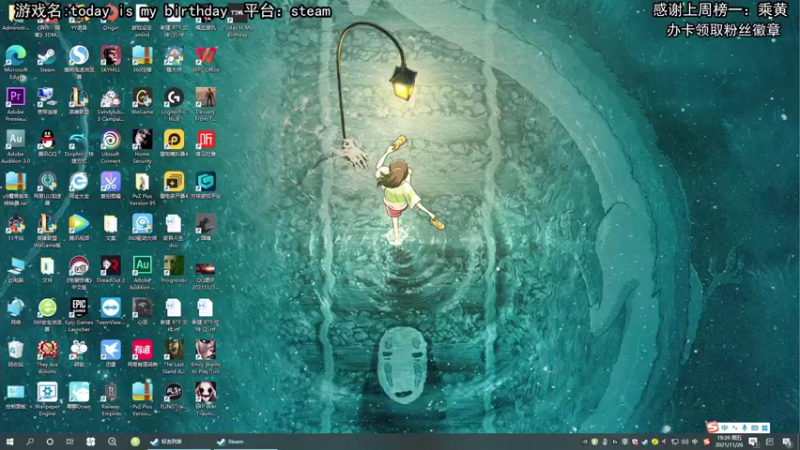Open Task View on the taskbar
800x450 pixels.
point(70,442)
